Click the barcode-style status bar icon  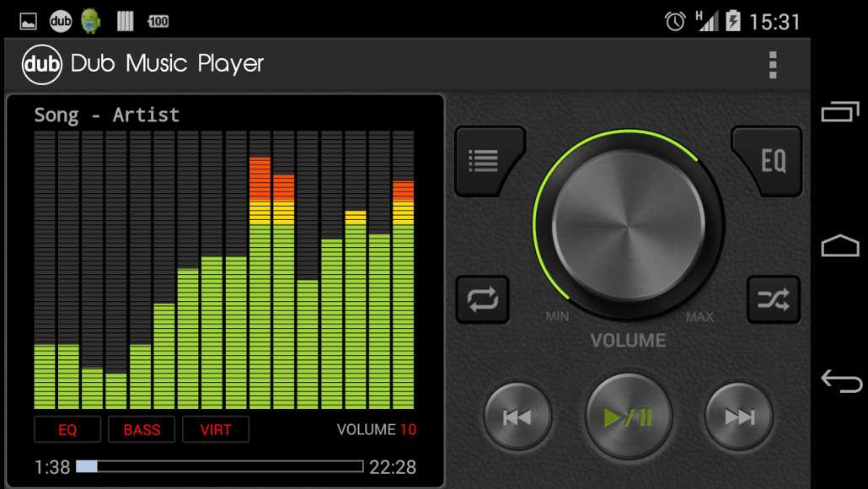pyautogui.click(x=125, y=22)
